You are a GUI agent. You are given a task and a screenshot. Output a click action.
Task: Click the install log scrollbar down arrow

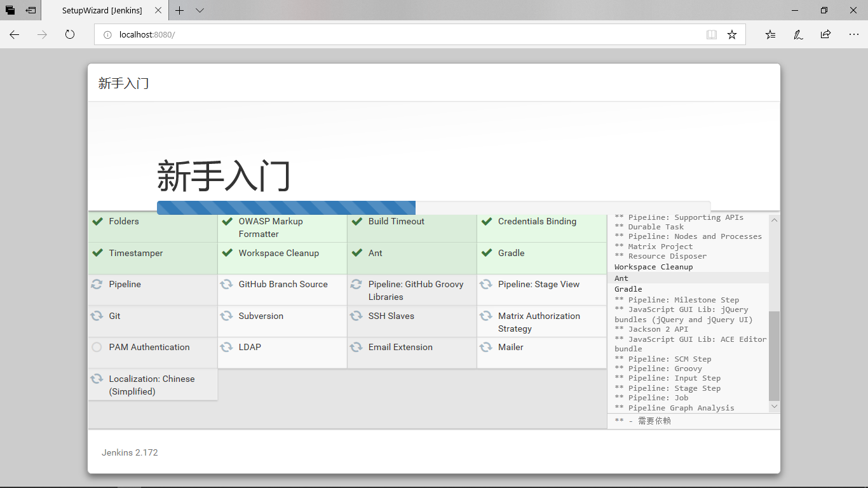774,407
